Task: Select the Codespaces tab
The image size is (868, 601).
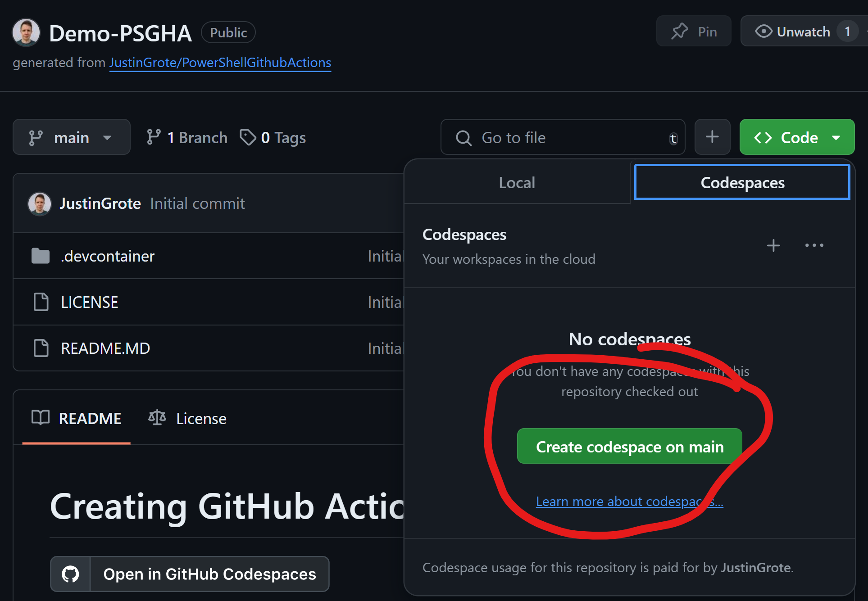Action: click(x=742, y=183)
